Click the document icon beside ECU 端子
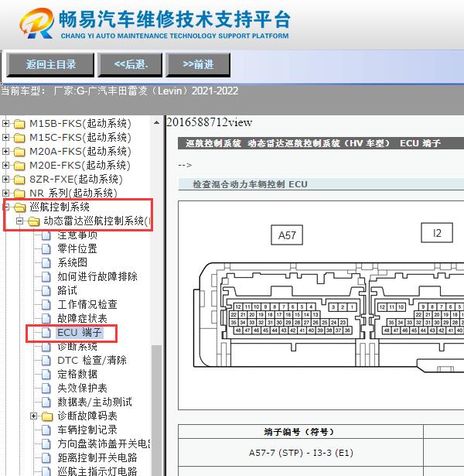The image size is (464, 476). coord(46,332)
